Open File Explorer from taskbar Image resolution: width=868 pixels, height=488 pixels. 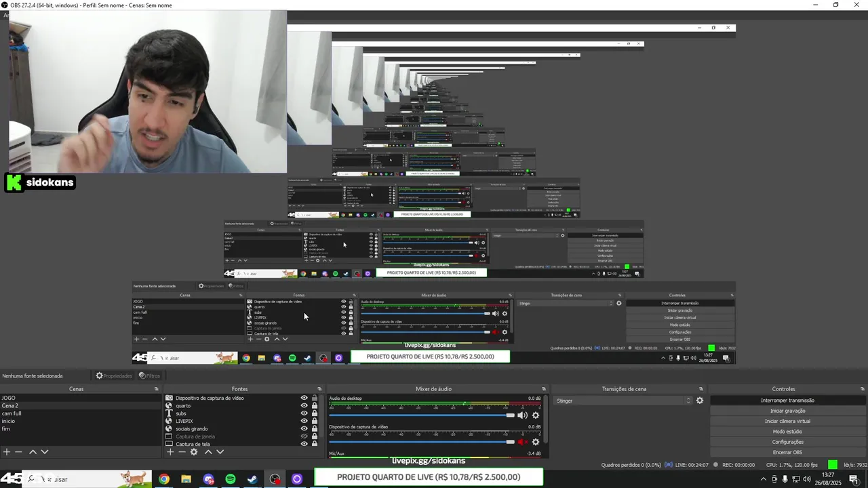186,479
